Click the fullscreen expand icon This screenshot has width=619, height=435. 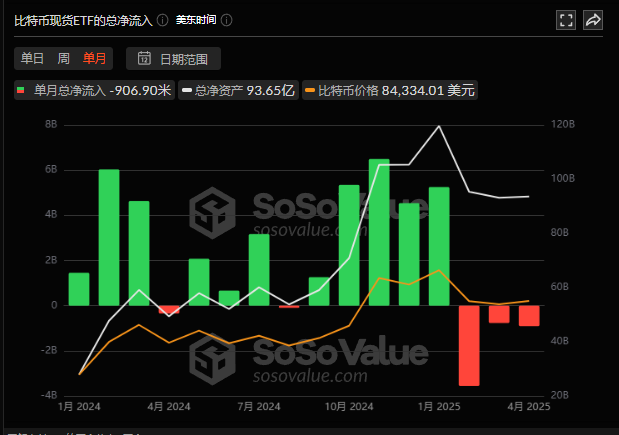566,20
